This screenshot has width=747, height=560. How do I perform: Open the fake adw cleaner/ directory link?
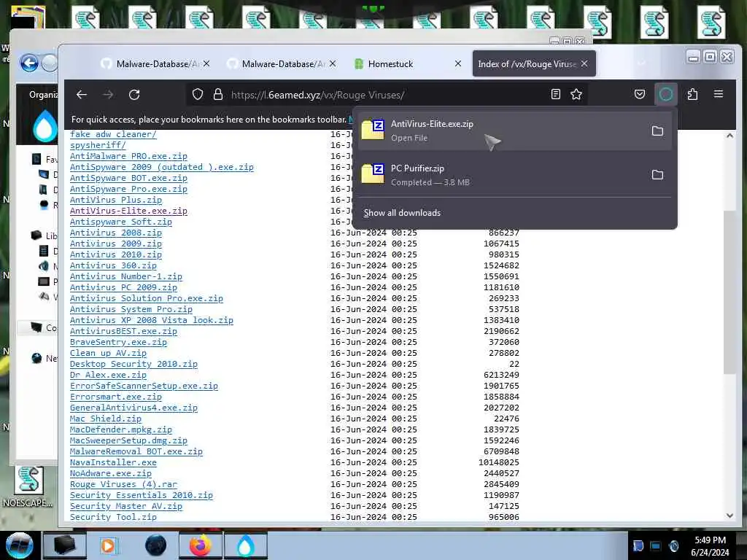(113, 134)
